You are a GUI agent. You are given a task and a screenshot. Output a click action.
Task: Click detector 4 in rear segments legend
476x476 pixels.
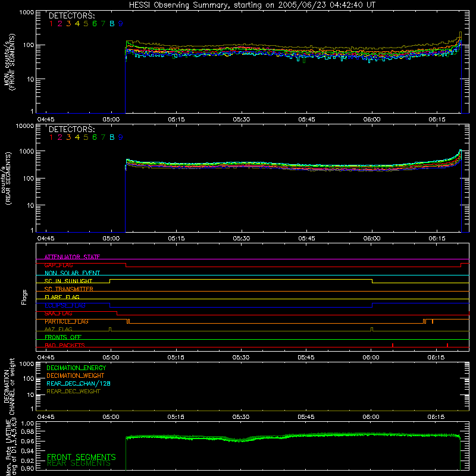(77, 137)
